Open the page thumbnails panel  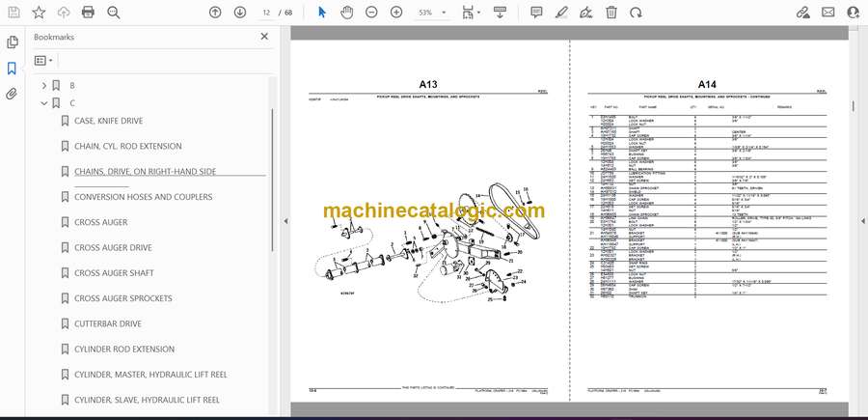pos(13,42)
